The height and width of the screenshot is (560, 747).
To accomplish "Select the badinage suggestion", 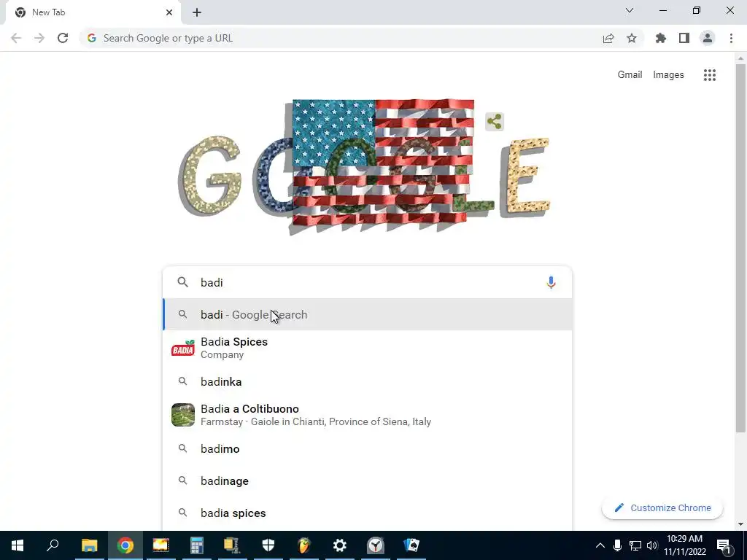I will click(x=367, y=481).
